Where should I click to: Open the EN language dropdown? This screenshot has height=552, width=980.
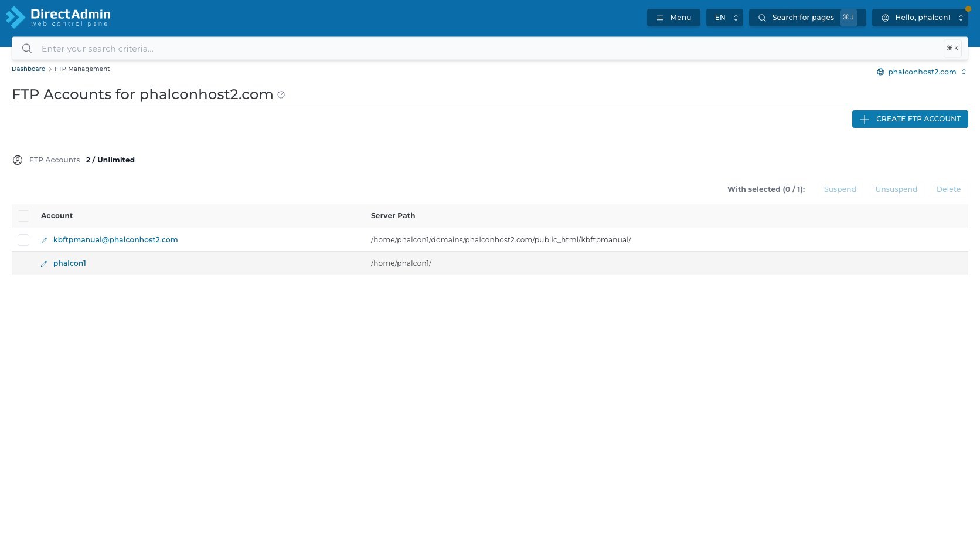[x=724, y=18]
